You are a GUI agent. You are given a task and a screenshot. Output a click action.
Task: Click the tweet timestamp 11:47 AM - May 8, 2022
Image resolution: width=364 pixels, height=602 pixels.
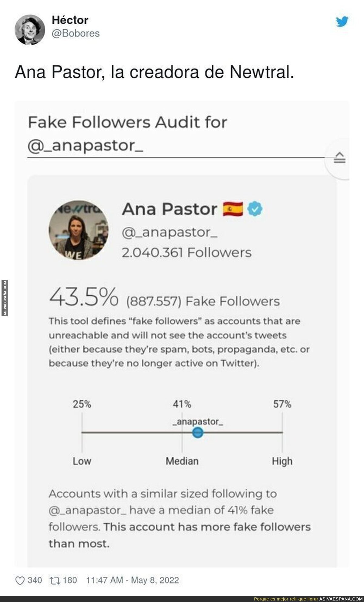133,580
